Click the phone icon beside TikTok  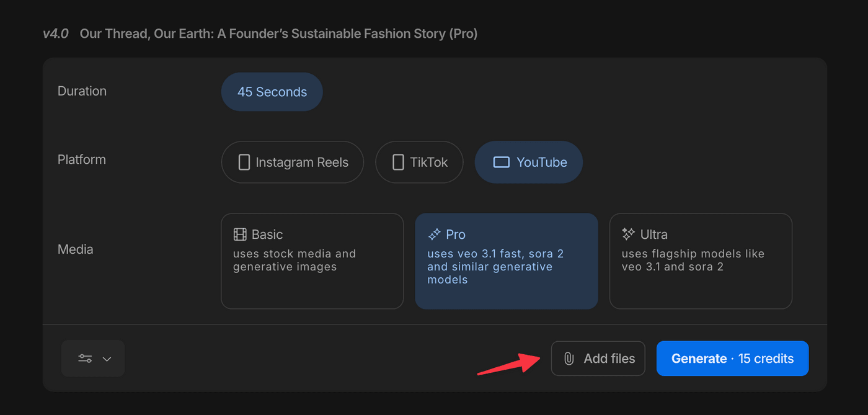click(x=398, y=163)
